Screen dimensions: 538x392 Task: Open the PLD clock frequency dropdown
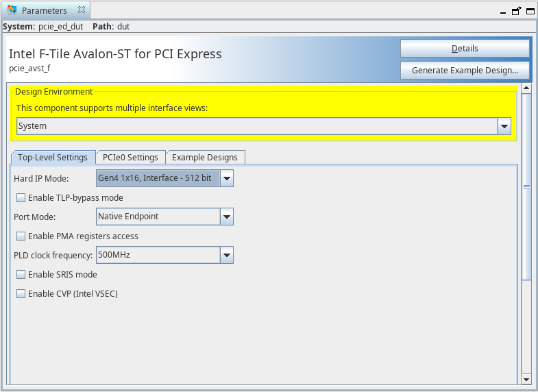227,256
